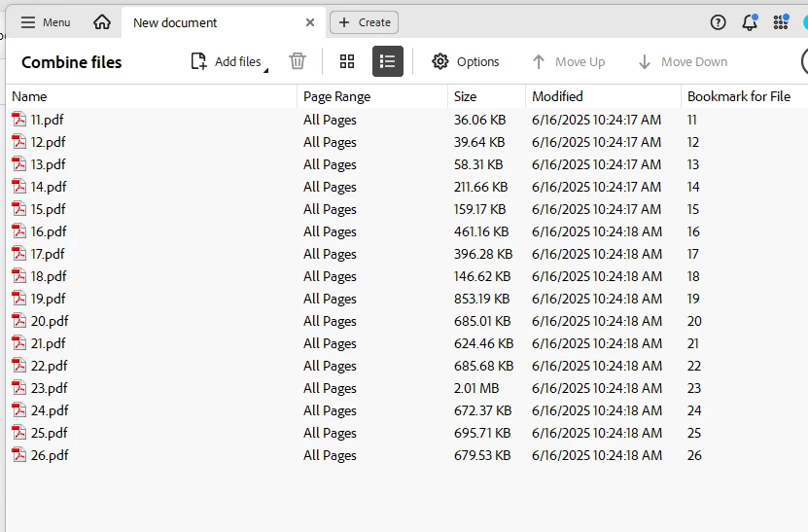
Task: Click the PDF icon beside 11.pdf
Action: (x=19, y=119)
